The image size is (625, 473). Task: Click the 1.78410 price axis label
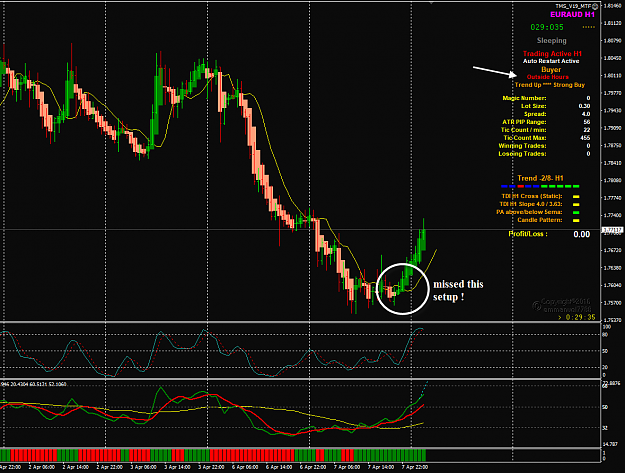[613, 163]
